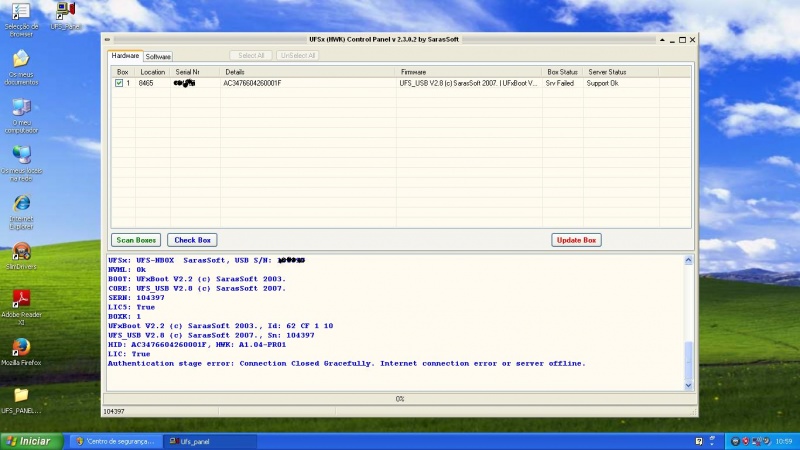
Task: Click the system menu icon in UFSx title bar
Action: [x=107, y=39]
